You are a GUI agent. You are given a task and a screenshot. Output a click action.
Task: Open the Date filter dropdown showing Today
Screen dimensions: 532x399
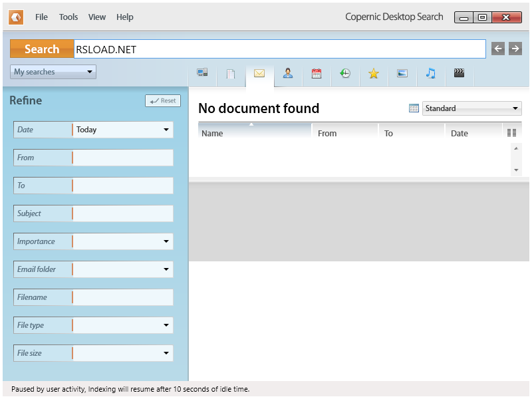click(x=123, y=130)
